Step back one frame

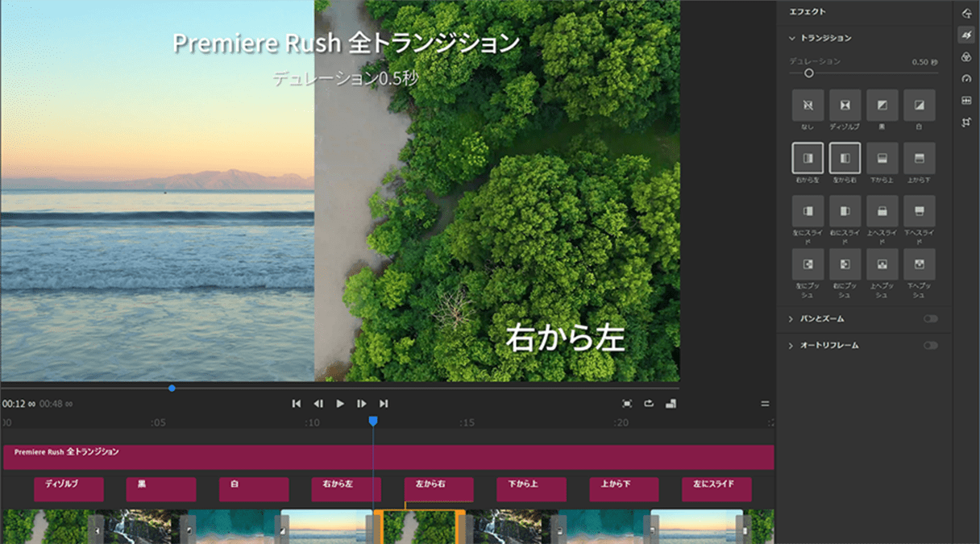point(318,404)
